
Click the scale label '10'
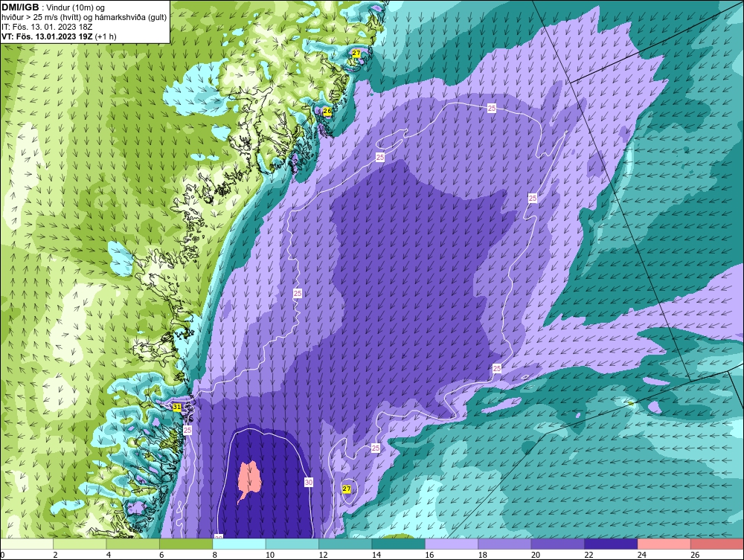tap(270, 556)
